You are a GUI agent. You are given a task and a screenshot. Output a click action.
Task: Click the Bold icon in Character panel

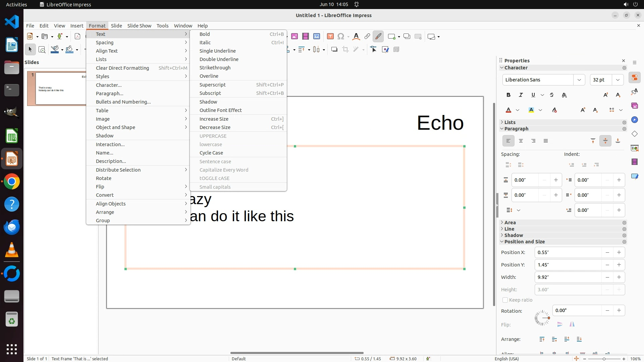pos(508,95)
